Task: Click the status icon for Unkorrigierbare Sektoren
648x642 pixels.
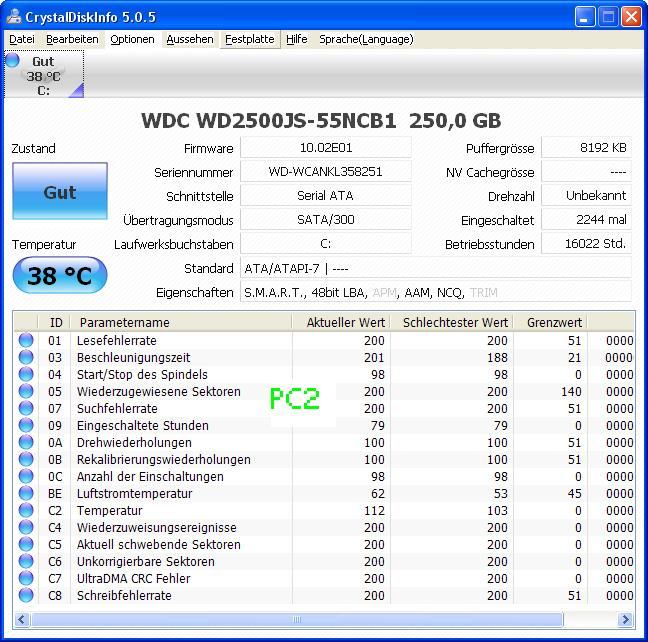Action: coord(26,561)
